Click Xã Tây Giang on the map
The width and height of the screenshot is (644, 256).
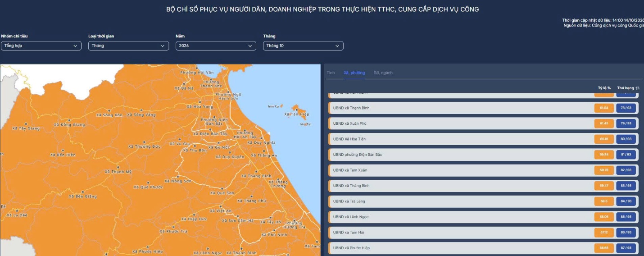[26, 128]
